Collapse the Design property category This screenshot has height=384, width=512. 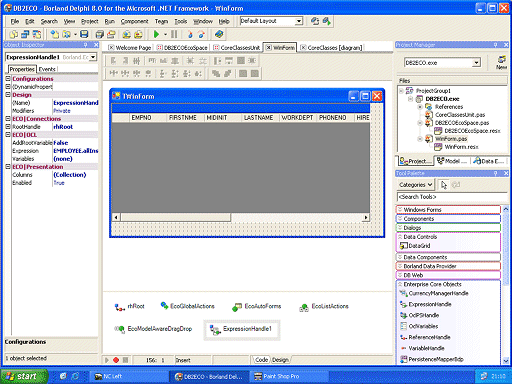click(x=8, y=94)
